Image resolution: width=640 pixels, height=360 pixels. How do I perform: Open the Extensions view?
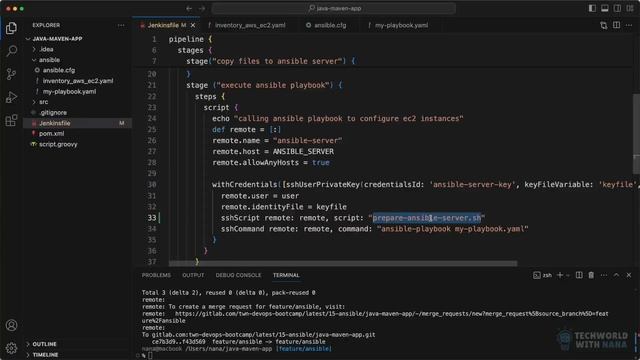pos(11,120)
